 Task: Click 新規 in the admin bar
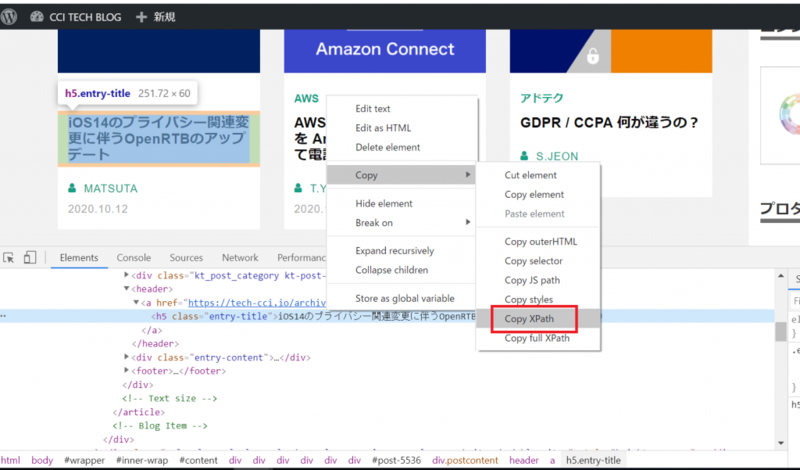164,17
